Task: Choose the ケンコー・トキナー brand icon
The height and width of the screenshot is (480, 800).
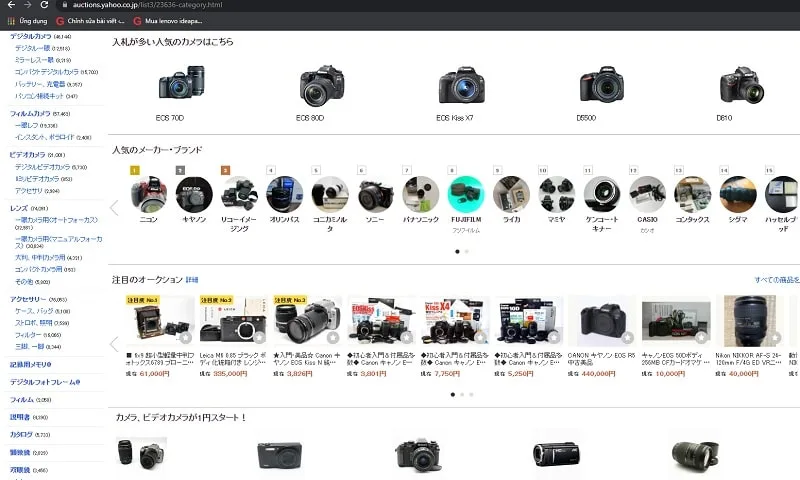Action: click(602, 194)
